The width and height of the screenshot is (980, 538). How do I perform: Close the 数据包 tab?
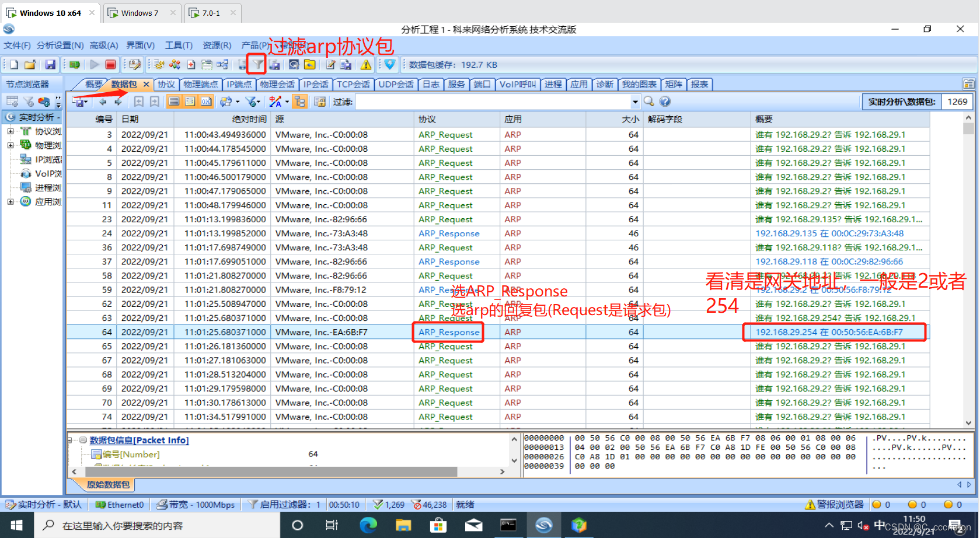pyautogui.click(x=147, y=85)
